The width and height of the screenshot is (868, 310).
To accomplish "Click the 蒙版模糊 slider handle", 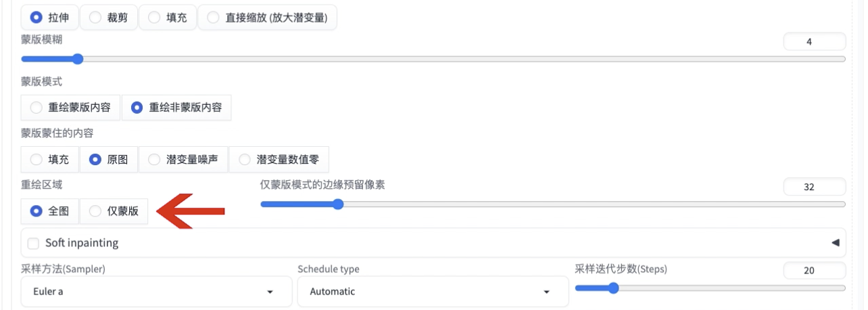I will tap(77, 59).
